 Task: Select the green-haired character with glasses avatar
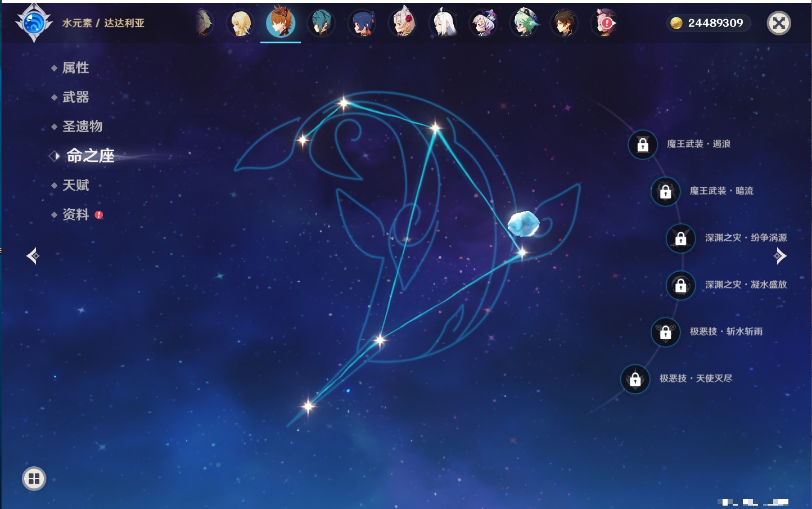[x=524, y=24]
